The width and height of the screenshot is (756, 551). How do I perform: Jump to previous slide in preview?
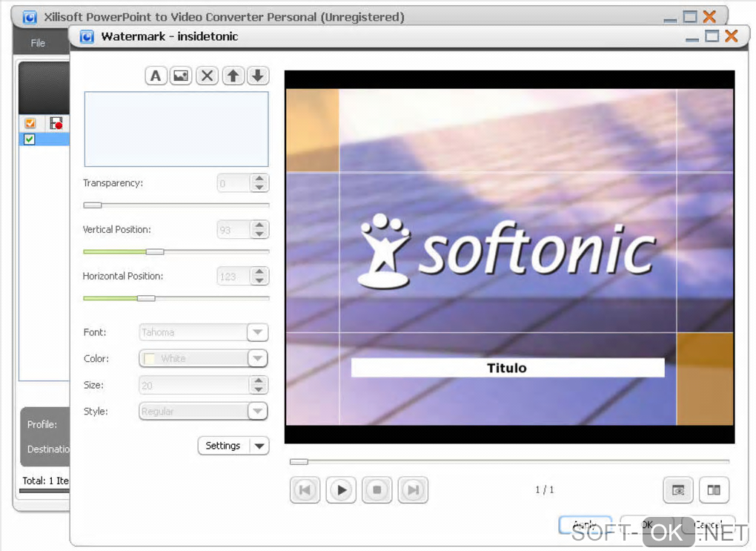(x=305, y=490)
